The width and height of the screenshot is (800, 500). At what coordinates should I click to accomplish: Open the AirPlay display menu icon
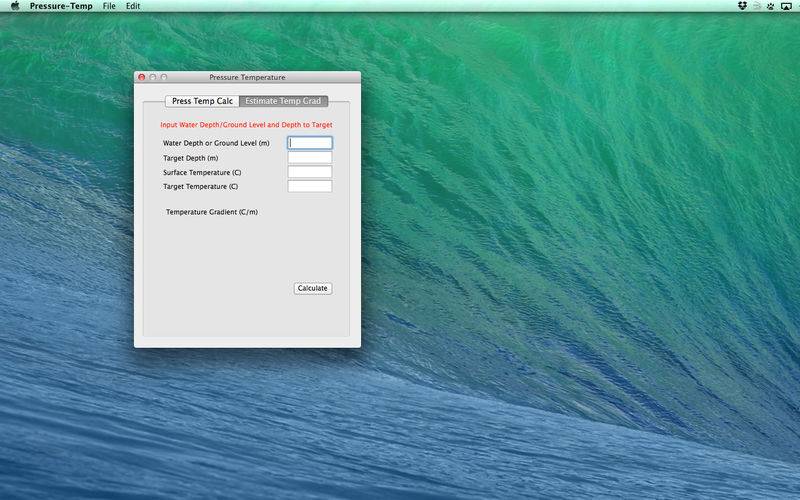click(x=786, y=6)
